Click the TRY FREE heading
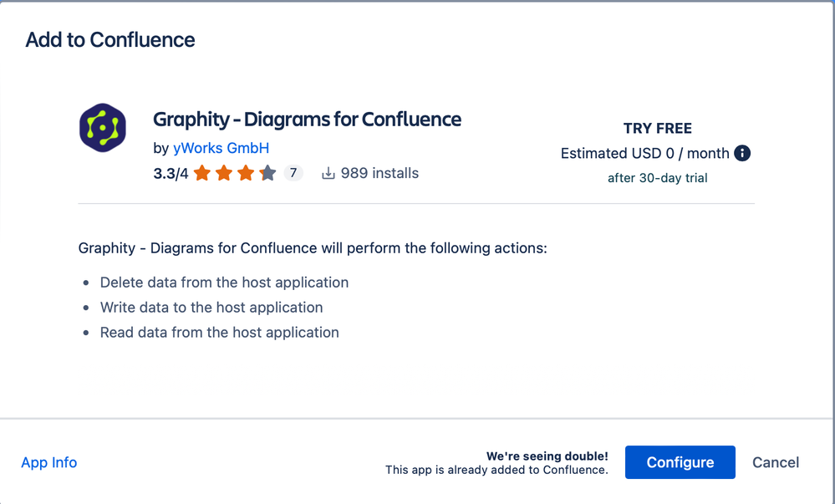Viewport: 835px width, 504px height. tap(658, 129)
